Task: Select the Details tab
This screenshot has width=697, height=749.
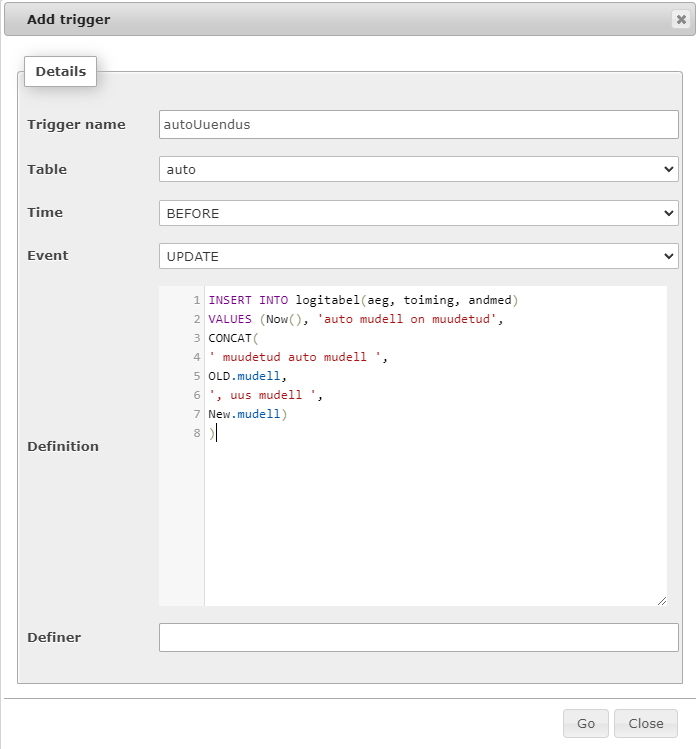Action: pyautogui.click(x=61, y=72)
